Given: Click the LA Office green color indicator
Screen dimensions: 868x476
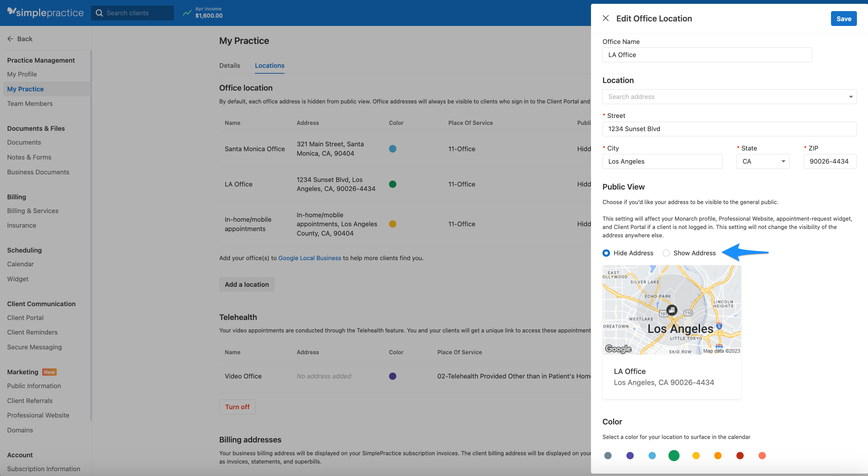Looking at the screenshot, I should (x=393, y=184).
